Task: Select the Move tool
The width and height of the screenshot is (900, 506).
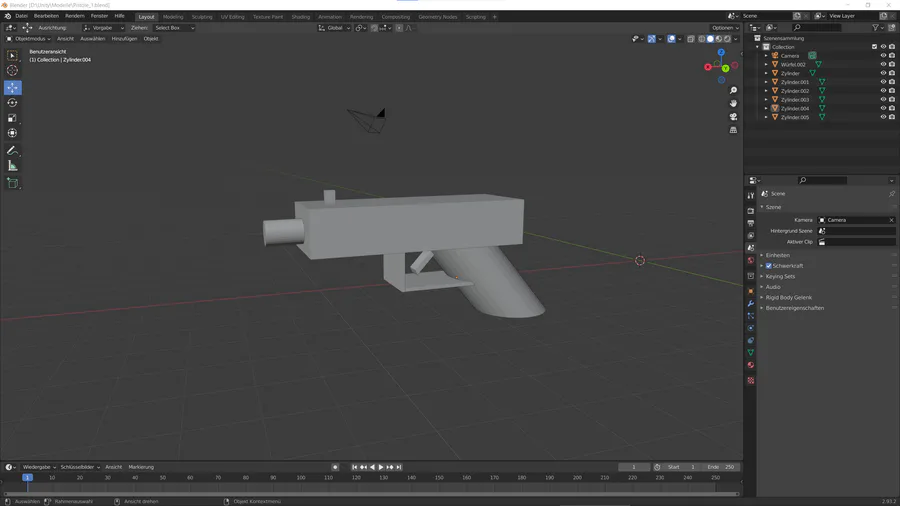Action: (x=12, y=88)
